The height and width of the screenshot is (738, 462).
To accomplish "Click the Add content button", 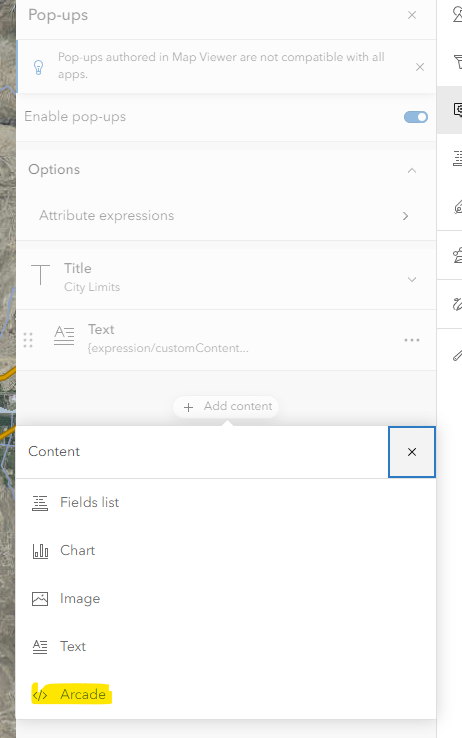I will tap(226, 407).
